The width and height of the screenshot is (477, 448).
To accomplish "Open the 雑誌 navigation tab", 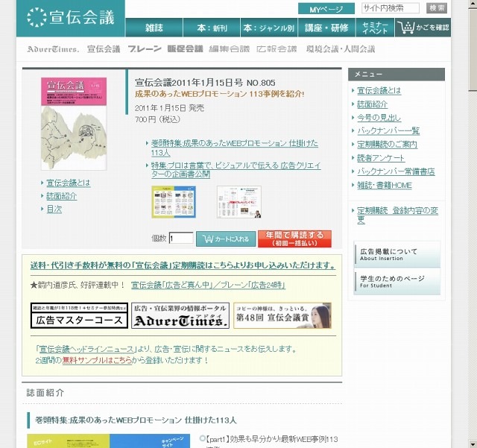I will pyautogui.click(x=154, y=28).
